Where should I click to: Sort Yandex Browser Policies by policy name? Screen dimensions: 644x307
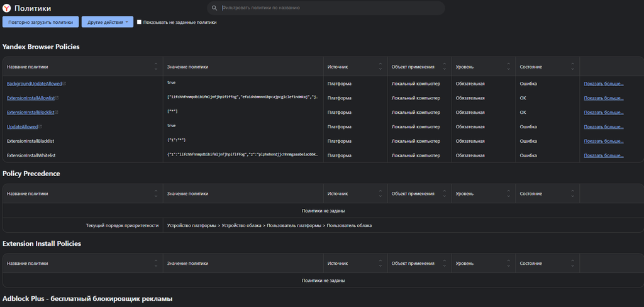coord(156,67)
